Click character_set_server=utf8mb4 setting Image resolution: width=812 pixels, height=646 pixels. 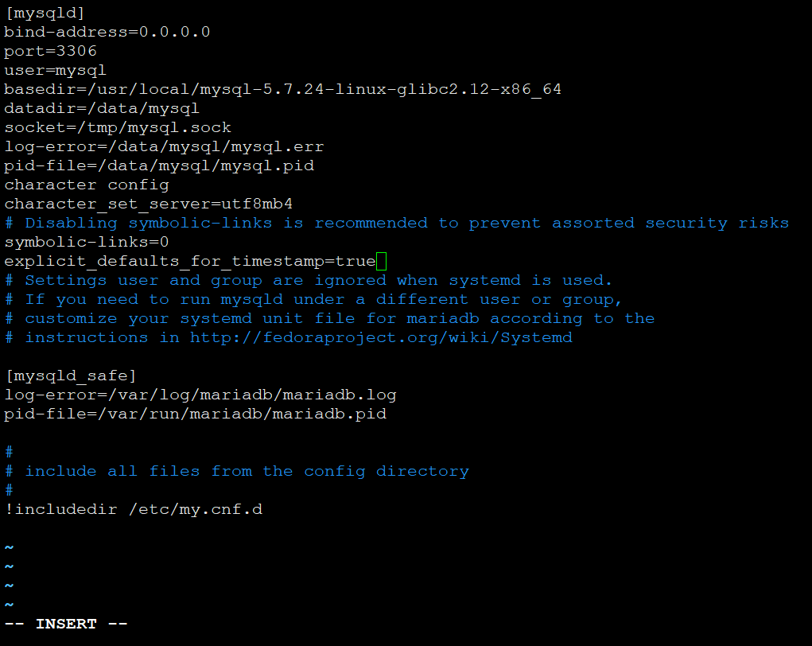pyautogui.click(x=149, y=204)
